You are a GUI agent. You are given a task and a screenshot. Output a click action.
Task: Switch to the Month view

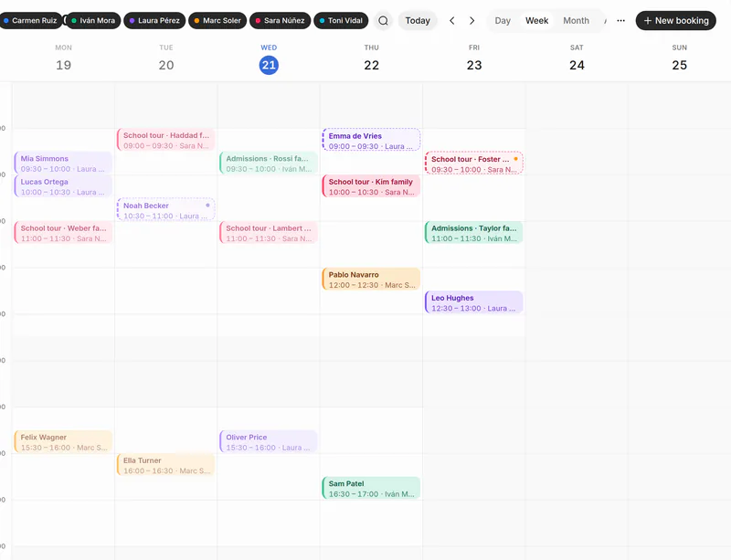[x=576, y=20]
